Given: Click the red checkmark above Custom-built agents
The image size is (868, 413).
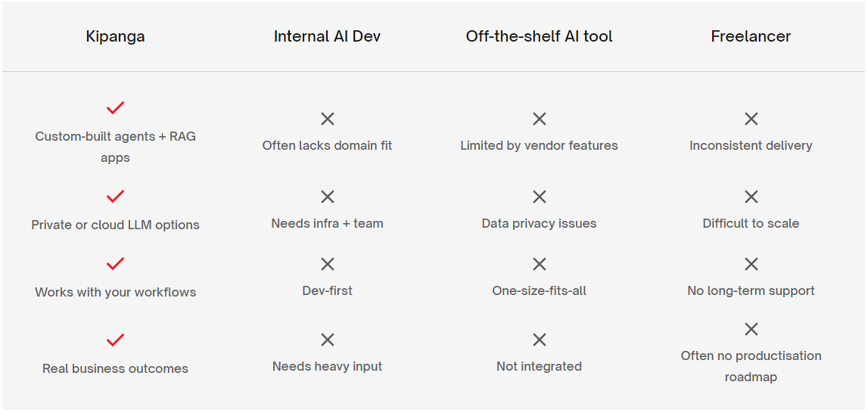Looking at the screenshot, I should [115, 108].
